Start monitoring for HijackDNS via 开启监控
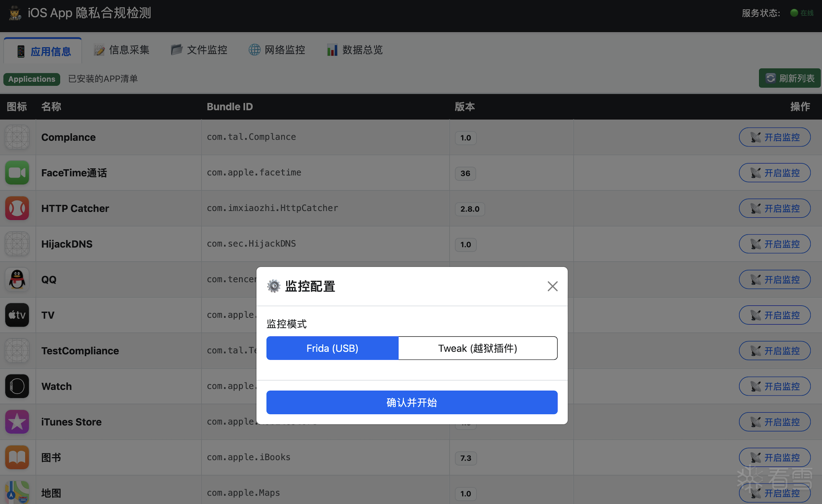Image resolution: width=822 pixels, height=504 pixels. pyautogui.click(x=774, y=244)
